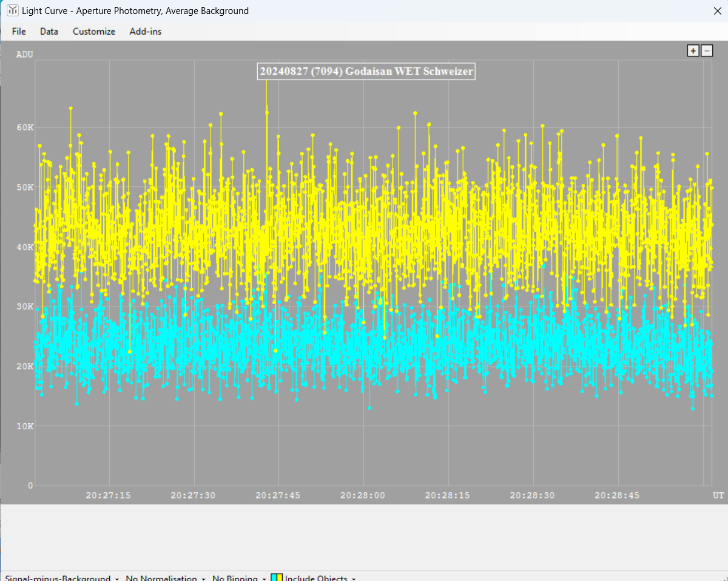The width and height of the screenshot is (728, 581).
Task: Click the 10K y-axis label
Action: coord(25,426)
